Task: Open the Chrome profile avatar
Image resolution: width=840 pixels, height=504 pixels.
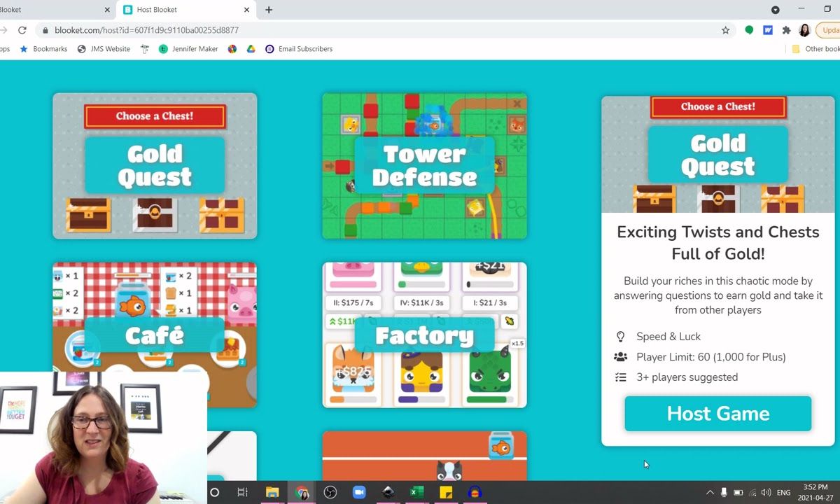Action: [804, 30]
